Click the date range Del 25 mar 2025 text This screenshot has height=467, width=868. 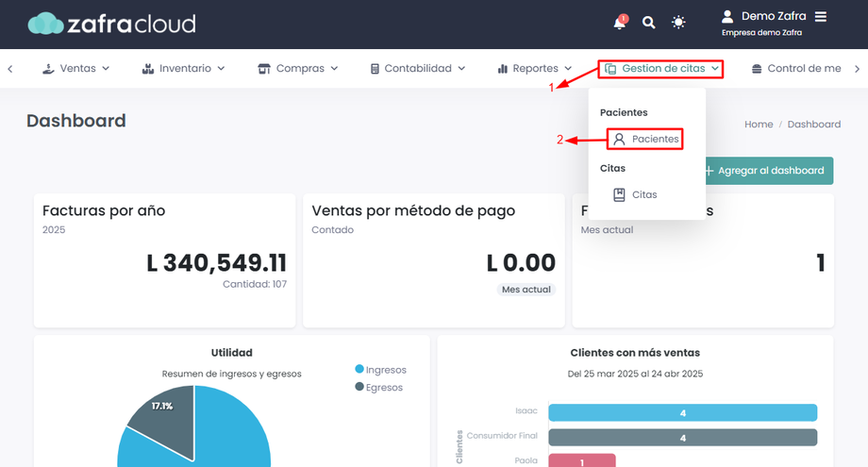(635, 374)
